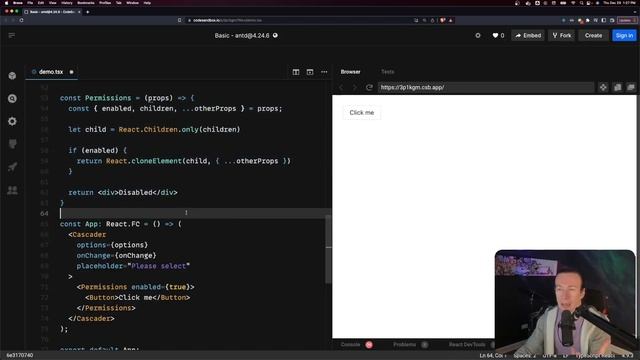640x360 pixels.
Task: Click the Embed button
Action: pyautogui.click(x=528, y=36)
